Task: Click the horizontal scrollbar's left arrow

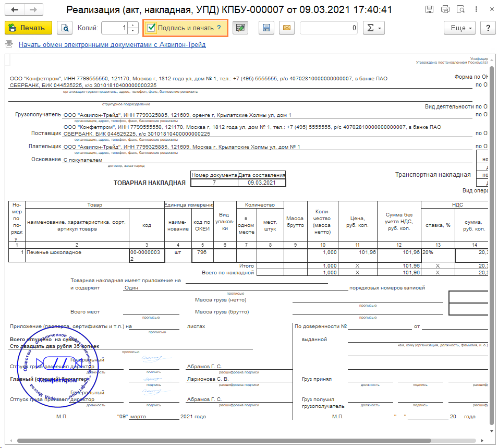Action: coord(11,441)
